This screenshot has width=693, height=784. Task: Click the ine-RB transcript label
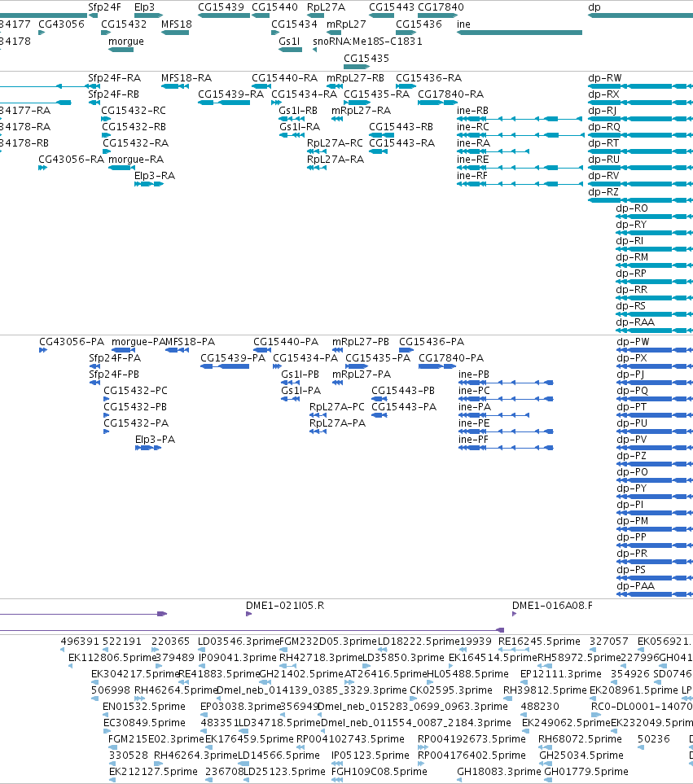pyautogui.click(x=472, y=111)
